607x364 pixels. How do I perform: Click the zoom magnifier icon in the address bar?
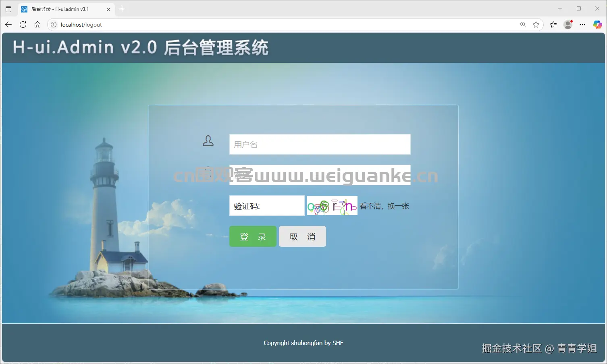[522, 24]
